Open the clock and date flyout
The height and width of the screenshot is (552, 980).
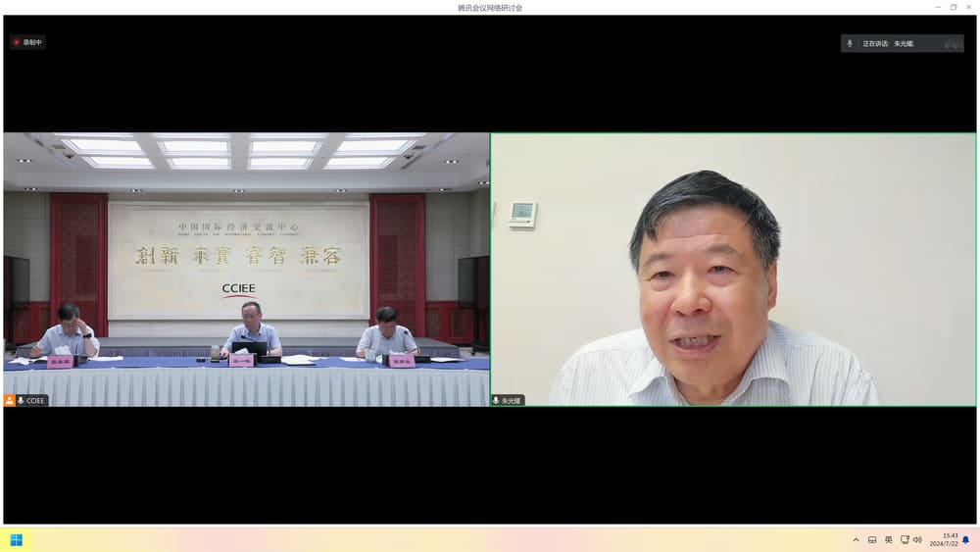pos(943,539)
